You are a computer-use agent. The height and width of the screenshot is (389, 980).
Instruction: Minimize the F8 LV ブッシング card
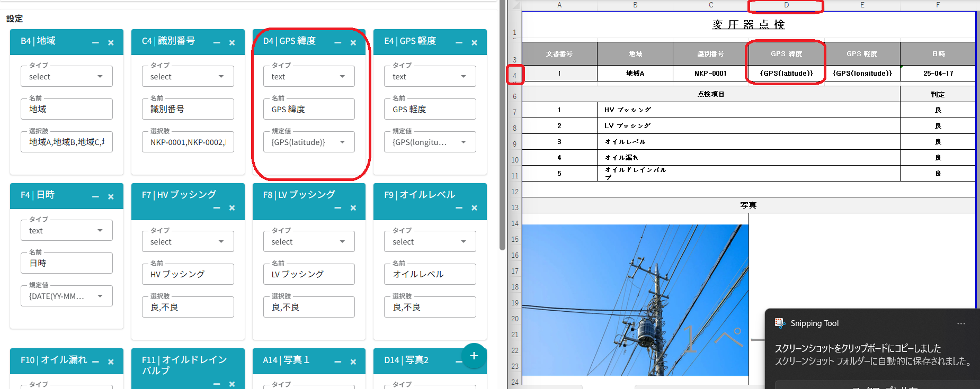coord(338,208)
